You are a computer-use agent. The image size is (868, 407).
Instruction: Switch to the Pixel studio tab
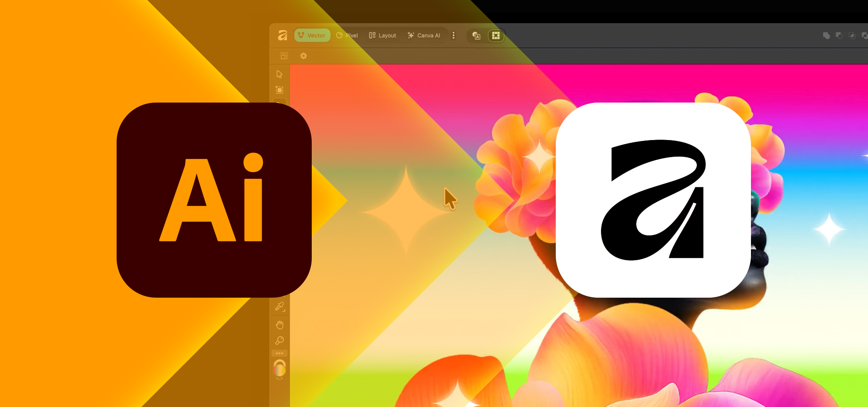347,35
